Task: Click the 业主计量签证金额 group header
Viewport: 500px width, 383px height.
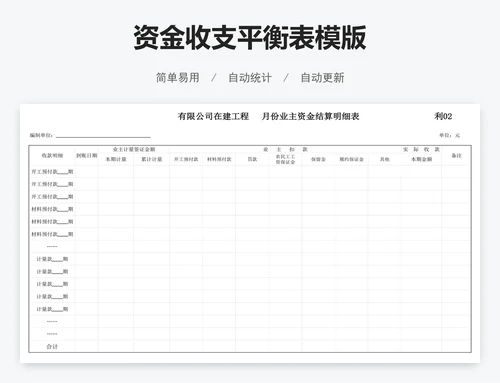Action: [134, 149]
